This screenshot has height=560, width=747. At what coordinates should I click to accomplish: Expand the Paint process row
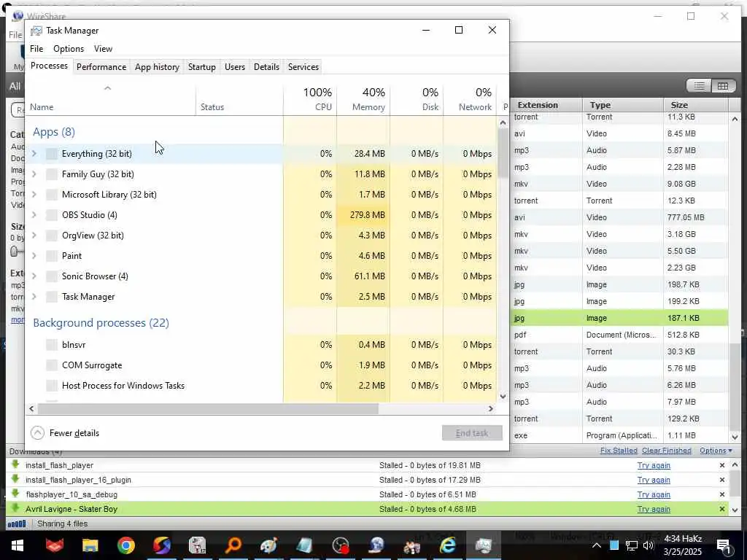point(34,256)
